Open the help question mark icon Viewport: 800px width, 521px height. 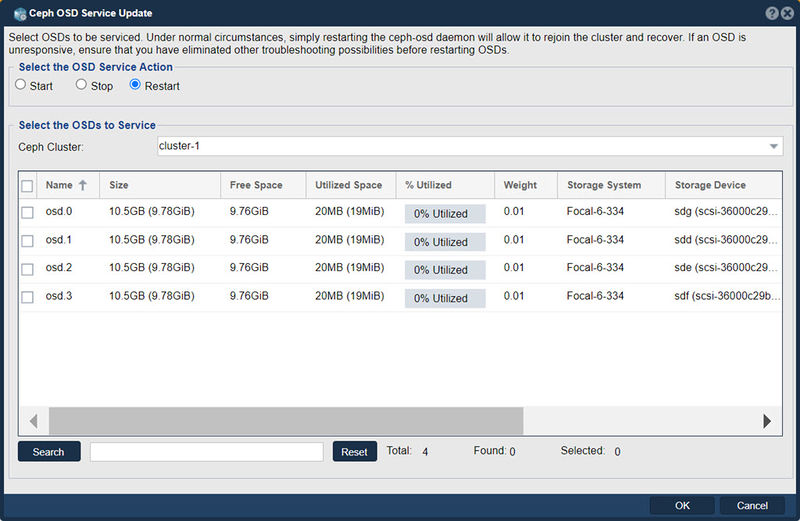[x=772, y=13]
